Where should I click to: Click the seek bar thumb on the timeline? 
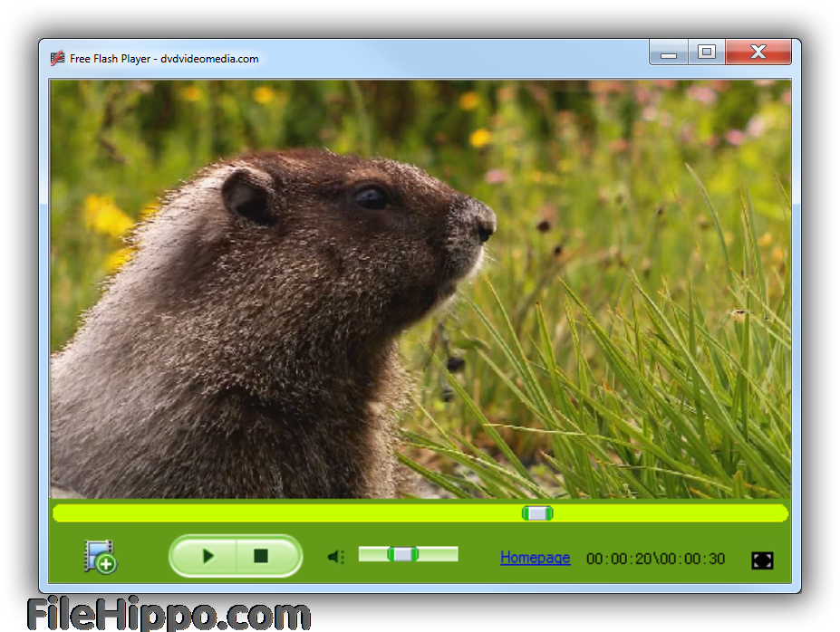[537, 513]
